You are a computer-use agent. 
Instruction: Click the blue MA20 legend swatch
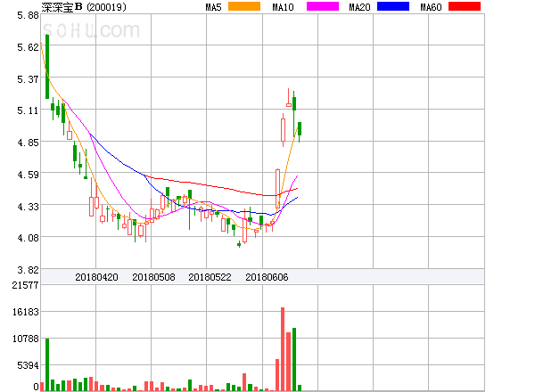393,6
